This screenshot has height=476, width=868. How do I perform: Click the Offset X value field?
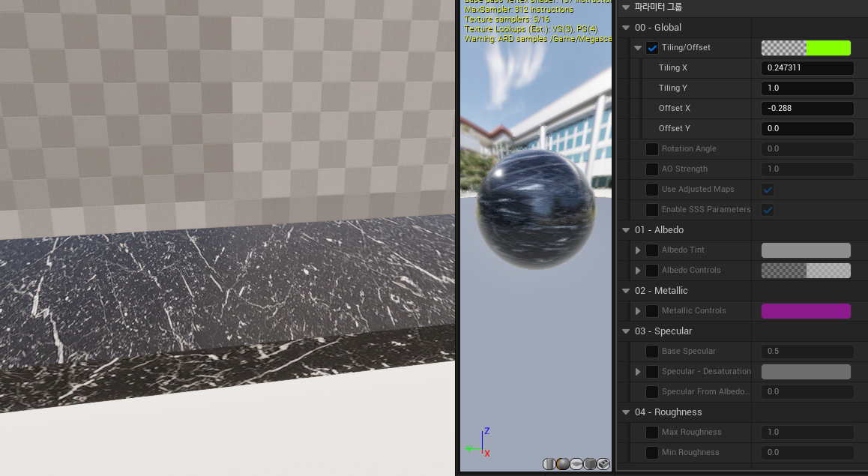[808, 109]
